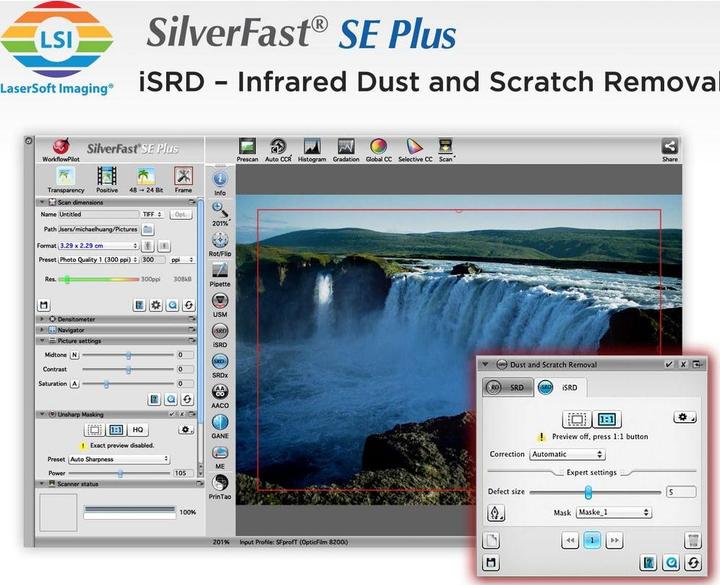
Task: Toggle frame preview mode in Dust and Scratch Removal
Action: [x=577, y=419]
